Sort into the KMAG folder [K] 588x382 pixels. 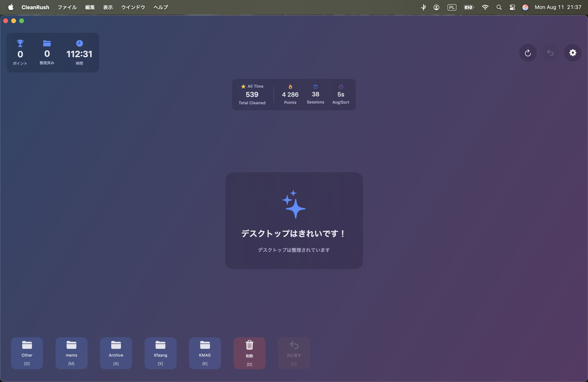[x=205, y=353]
